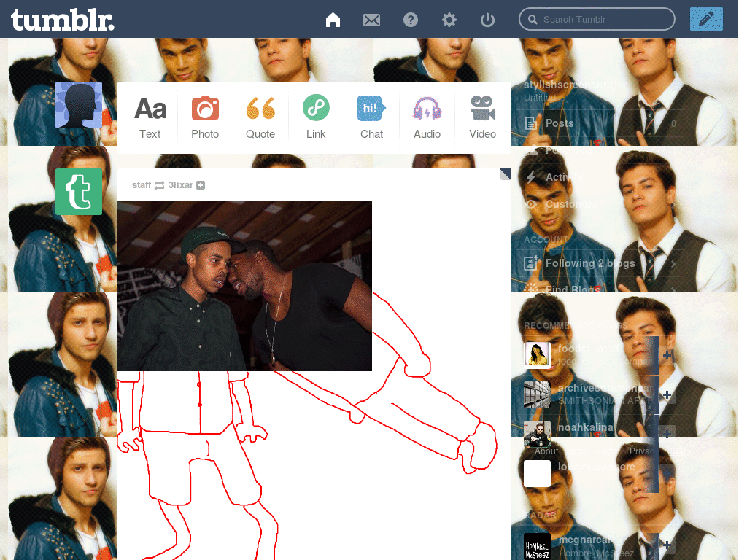Click the Following contact card icon
The width and height of the screenshot is (747, 560).
pos(531,262)
